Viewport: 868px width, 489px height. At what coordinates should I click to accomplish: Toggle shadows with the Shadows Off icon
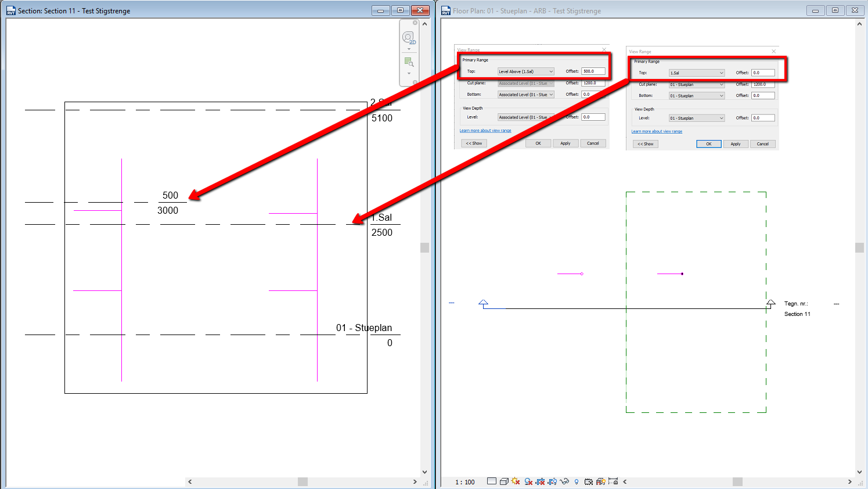click(527, 481)
